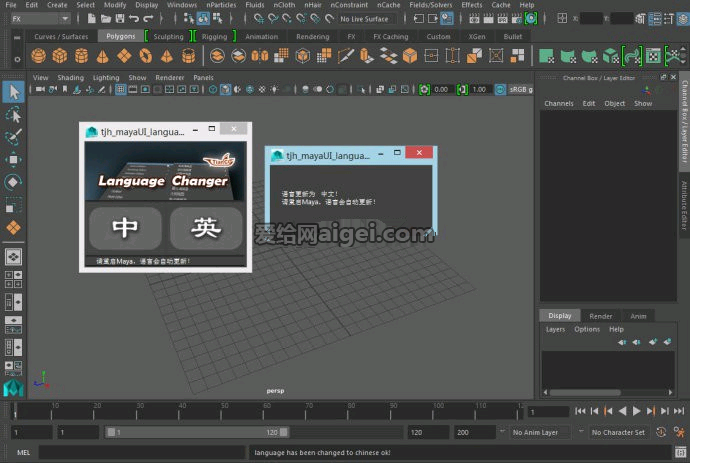Open the Fields/Solvers menu
705x463 pixels.
pos(431,5)
